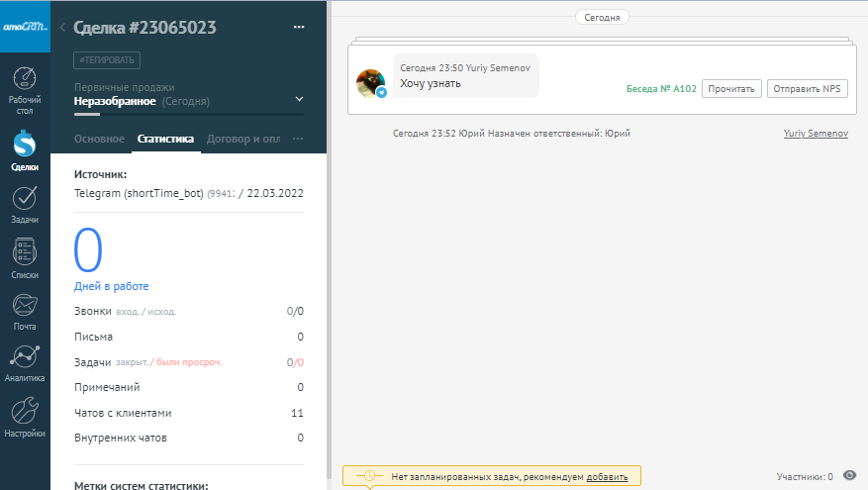Image resolution: width=868 pixels, height=490 pixels.
Task: Click the #ТЕГИРОВАТЬ tag field
Action: (108, 60)
